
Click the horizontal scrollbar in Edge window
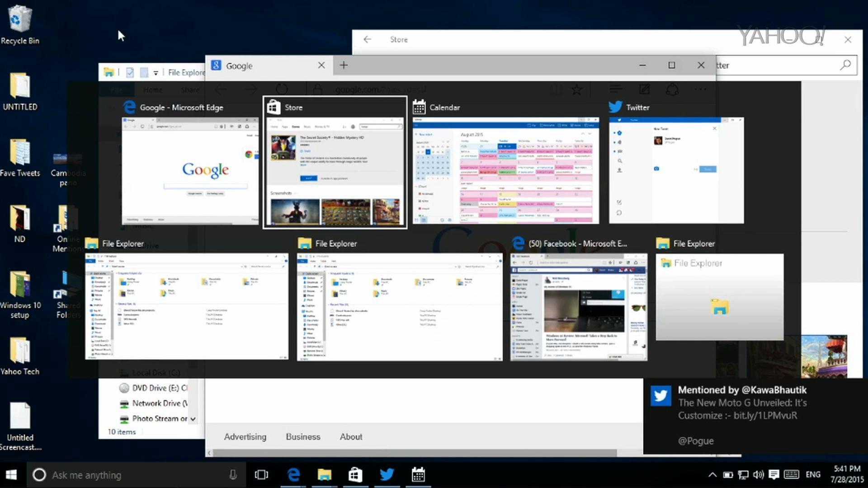tap(415, 453)
